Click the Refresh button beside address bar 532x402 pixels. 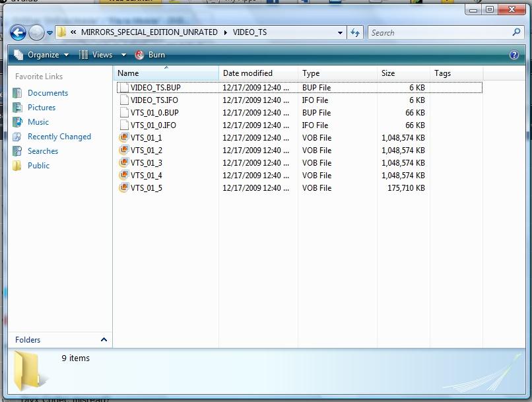pyautogui.click(x=355, y=32)
